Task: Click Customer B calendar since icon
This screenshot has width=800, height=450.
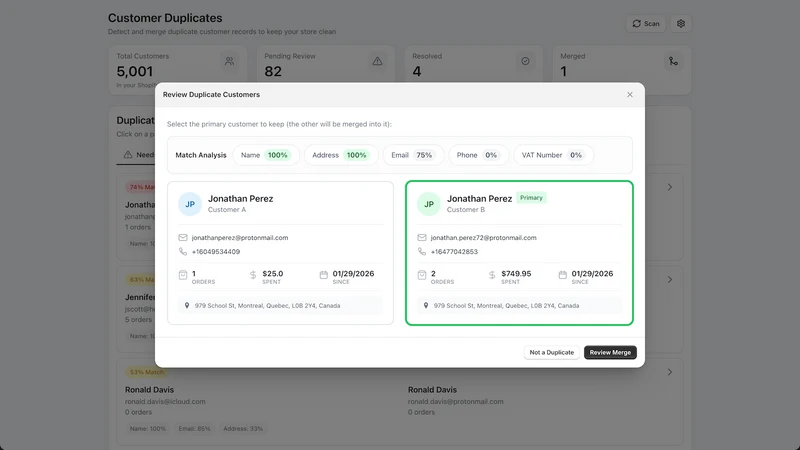Action: (x=562, y=275)
